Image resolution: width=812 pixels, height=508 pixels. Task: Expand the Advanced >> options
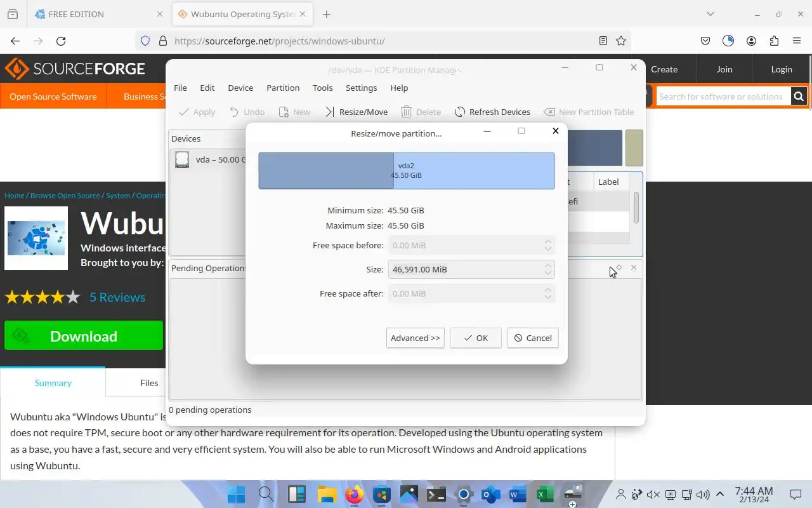click(x=416, y=338)
